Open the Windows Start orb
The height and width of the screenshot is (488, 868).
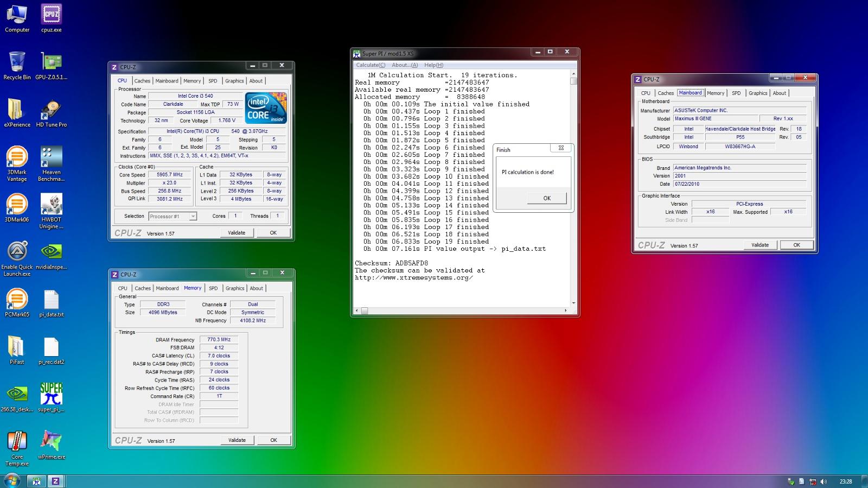[12, 480]
